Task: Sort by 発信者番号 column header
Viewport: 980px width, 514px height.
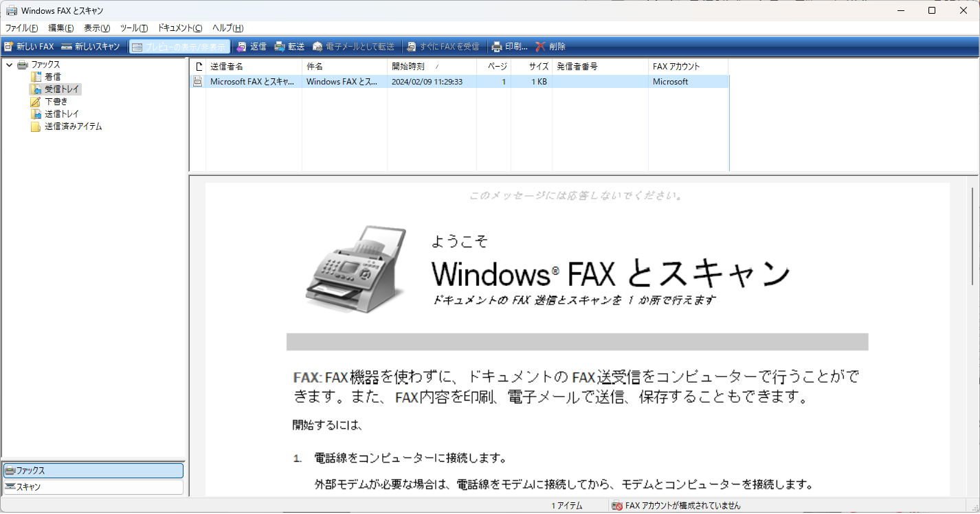Action: 600,67
